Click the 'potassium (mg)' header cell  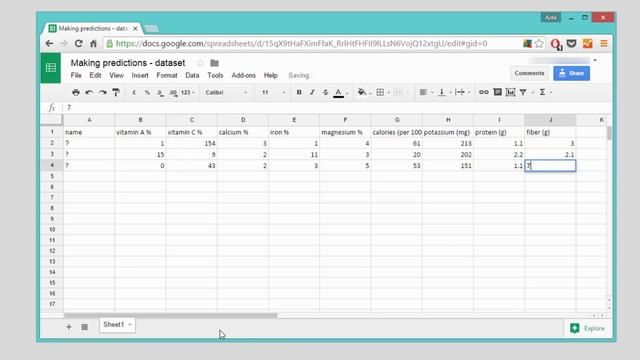click(448, 132)
